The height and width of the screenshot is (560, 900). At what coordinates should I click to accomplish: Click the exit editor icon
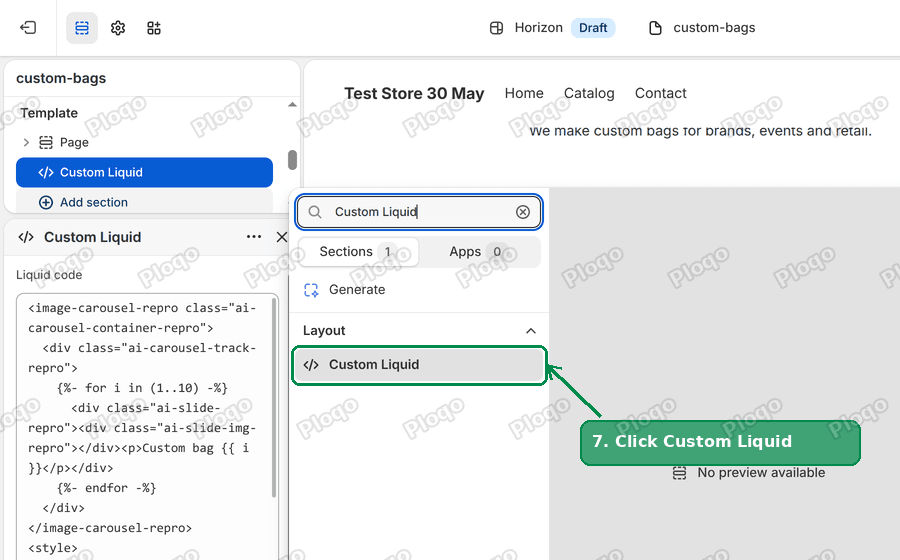point(28,28)
